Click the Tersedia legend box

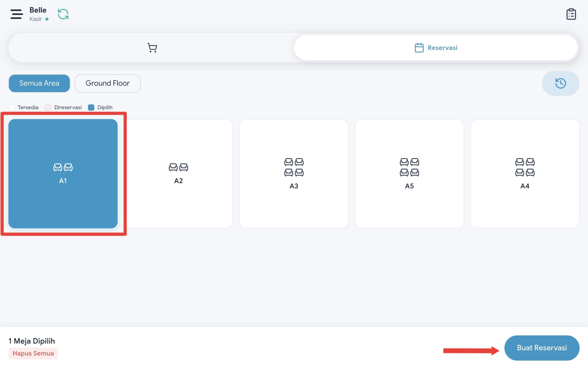pos(11,107)
